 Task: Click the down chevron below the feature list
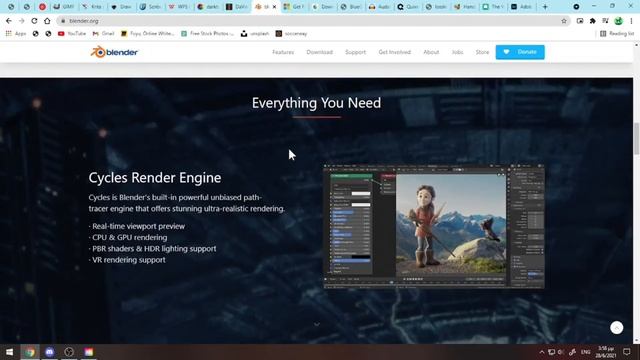(x=316, y=324)
